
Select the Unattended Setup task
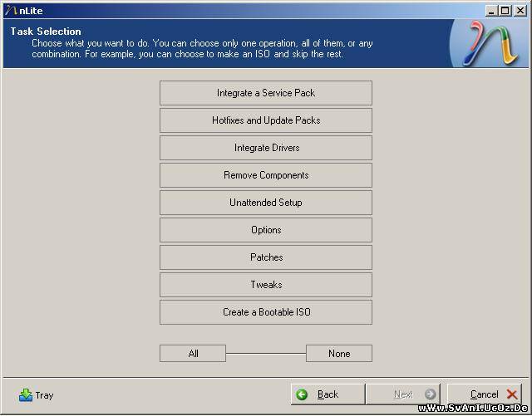click(x=265, y=203)
